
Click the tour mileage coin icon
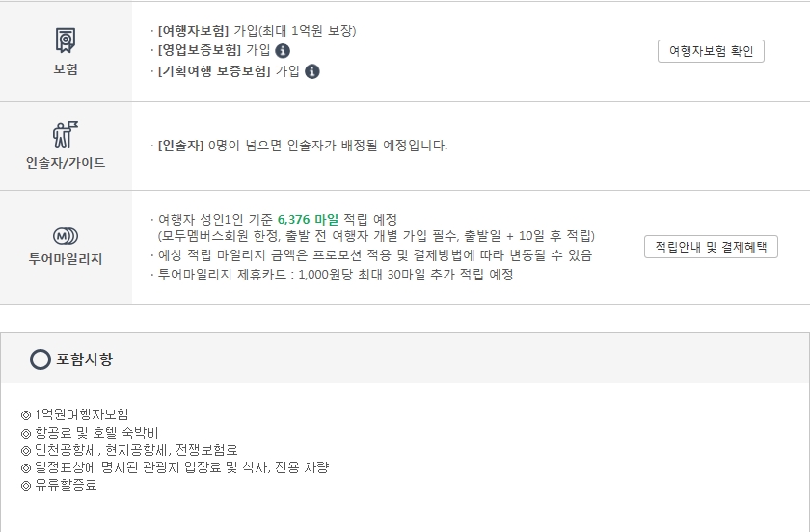(x=66, y=236)
